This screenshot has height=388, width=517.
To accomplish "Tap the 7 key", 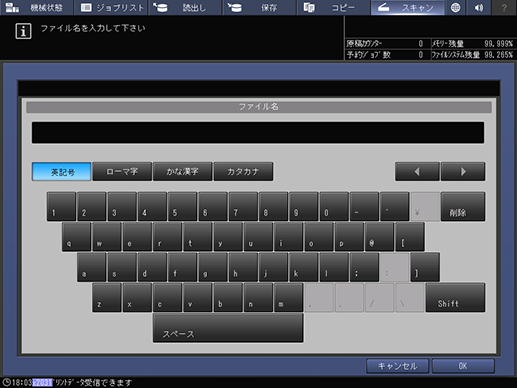I will (243, 206).
